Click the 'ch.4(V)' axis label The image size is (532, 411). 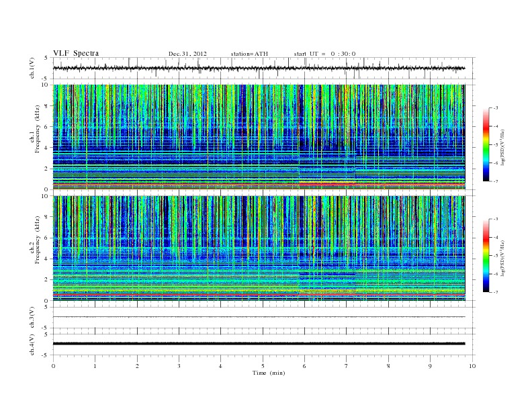[x=32, y=345]
